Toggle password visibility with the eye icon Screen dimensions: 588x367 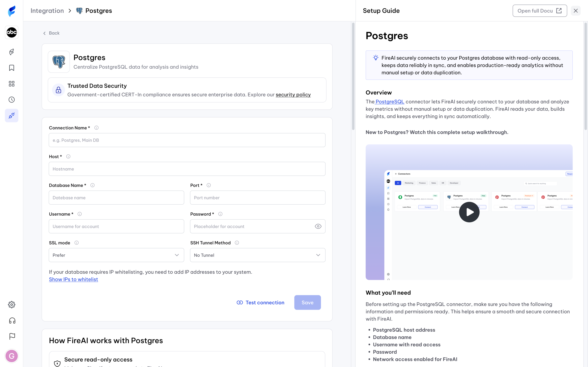[318, 226]
